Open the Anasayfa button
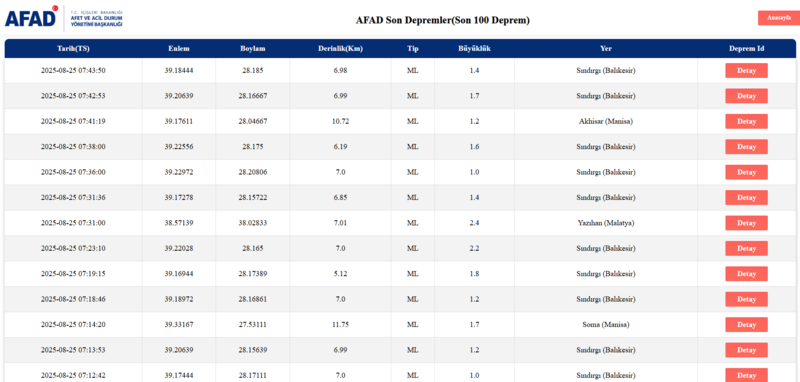Viewport: 800px width, 382px height. [x=779, y=18]
